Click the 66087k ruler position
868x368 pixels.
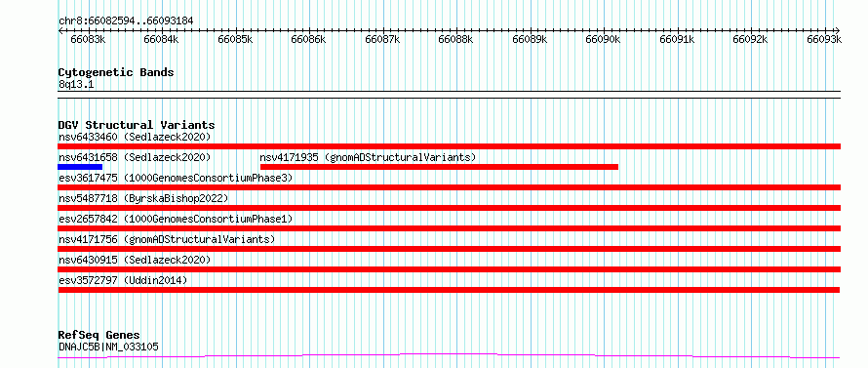pyautogui.click(x=383, y=39)
